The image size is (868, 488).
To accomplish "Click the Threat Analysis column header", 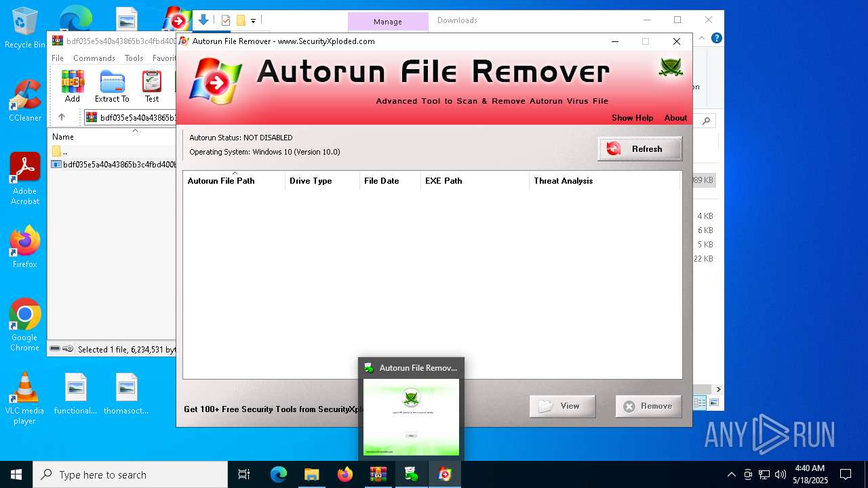I will (604, 181).
